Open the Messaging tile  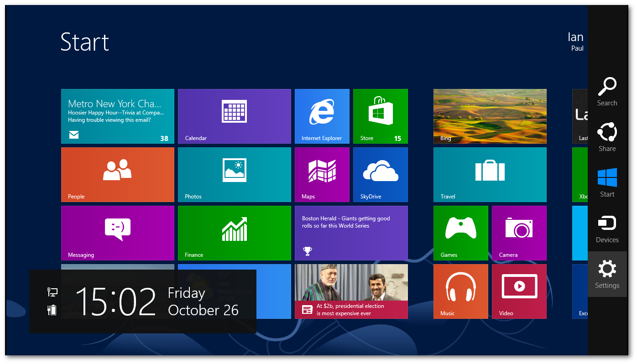118,233
